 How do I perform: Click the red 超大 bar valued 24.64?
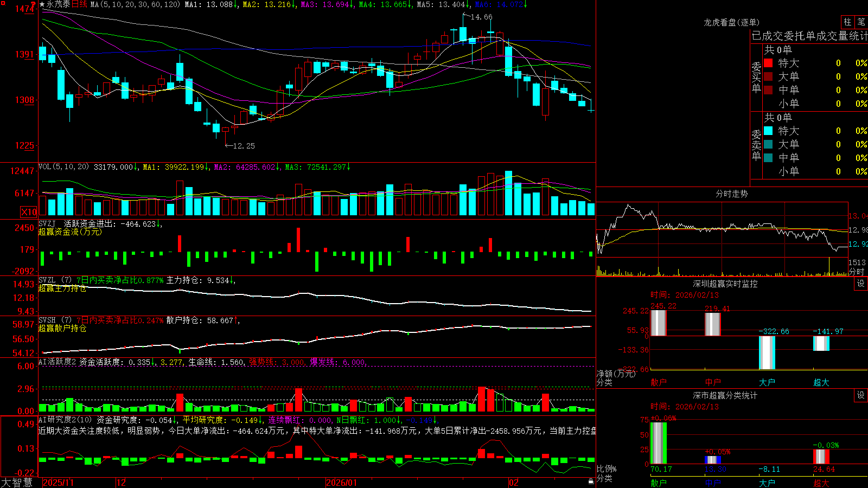coord(821,457)
